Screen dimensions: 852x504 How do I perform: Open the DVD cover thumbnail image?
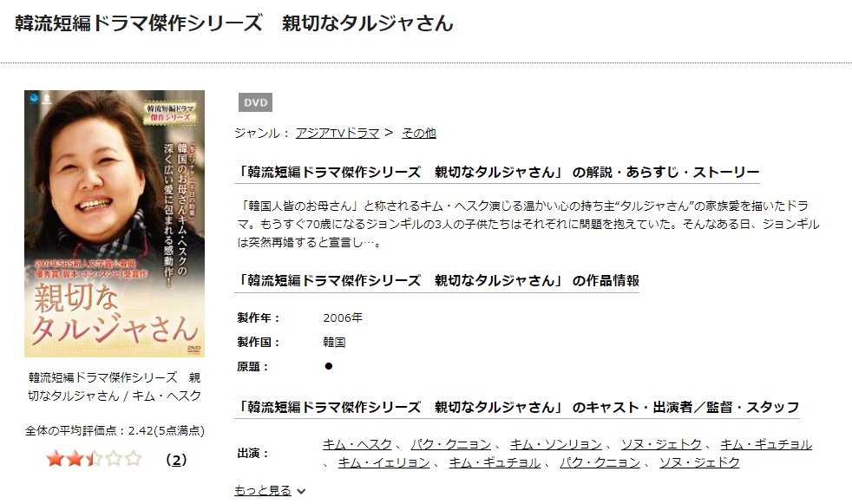[115, 223]
